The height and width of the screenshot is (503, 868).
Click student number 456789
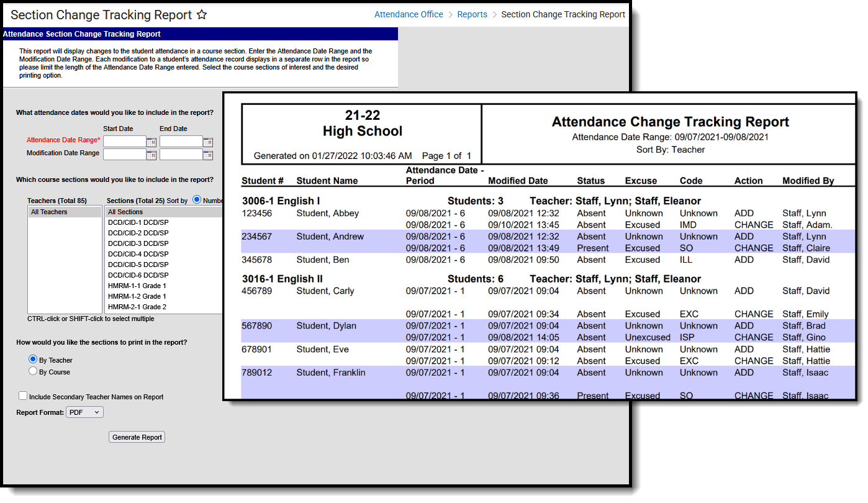[257, 291]
